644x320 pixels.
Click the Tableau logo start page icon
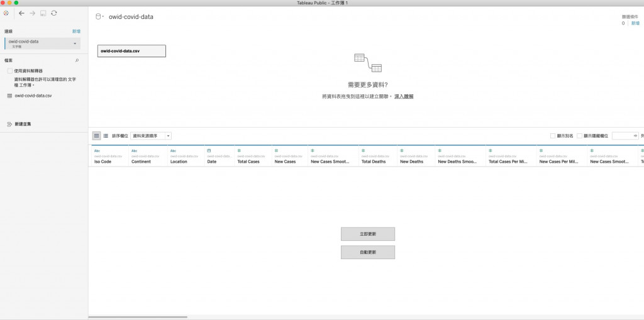coord(6,13)
